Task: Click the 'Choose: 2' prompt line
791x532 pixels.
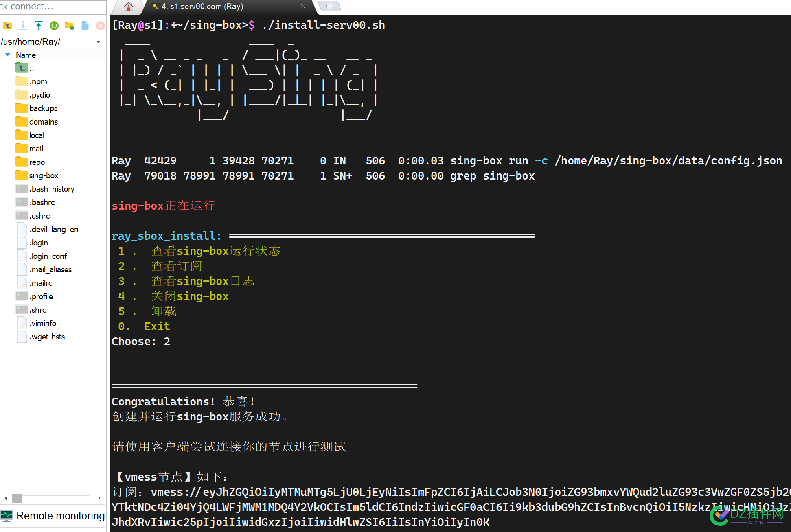Action: pos(141,342)
